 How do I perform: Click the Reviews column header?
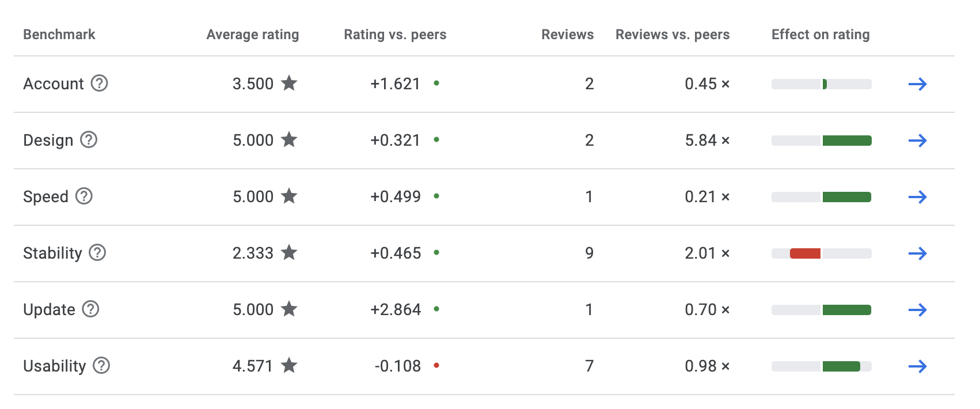pos(567,35)
